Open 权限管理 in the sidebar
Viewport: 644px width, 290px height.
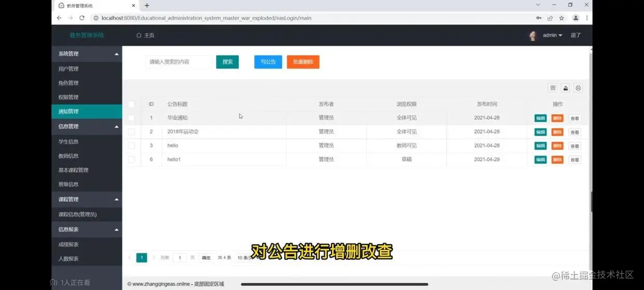[x=87, y=97]
